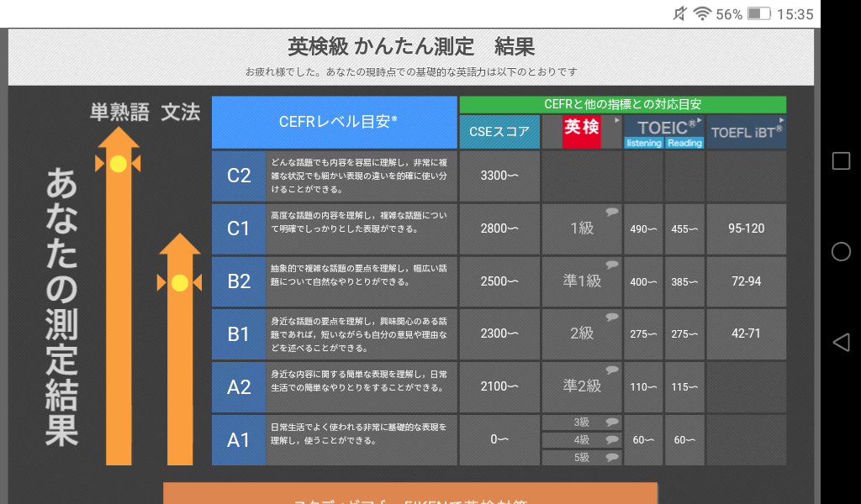
Task: Select the CSEスコア column header
Action: 499,132
